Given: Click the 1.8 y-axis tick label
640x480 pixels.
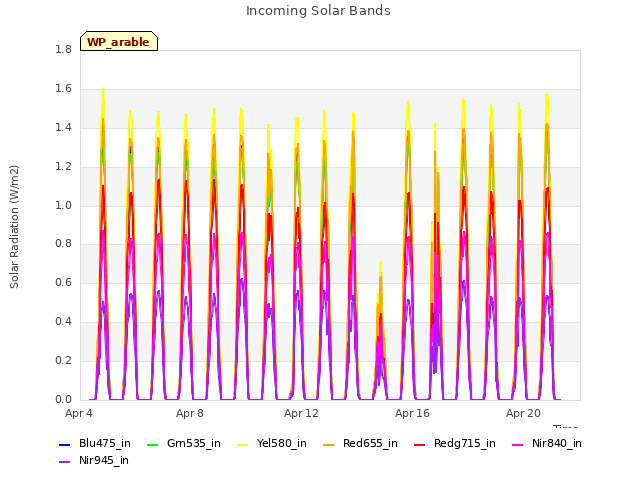Looking at the screenshot, I should coord(63,50).
